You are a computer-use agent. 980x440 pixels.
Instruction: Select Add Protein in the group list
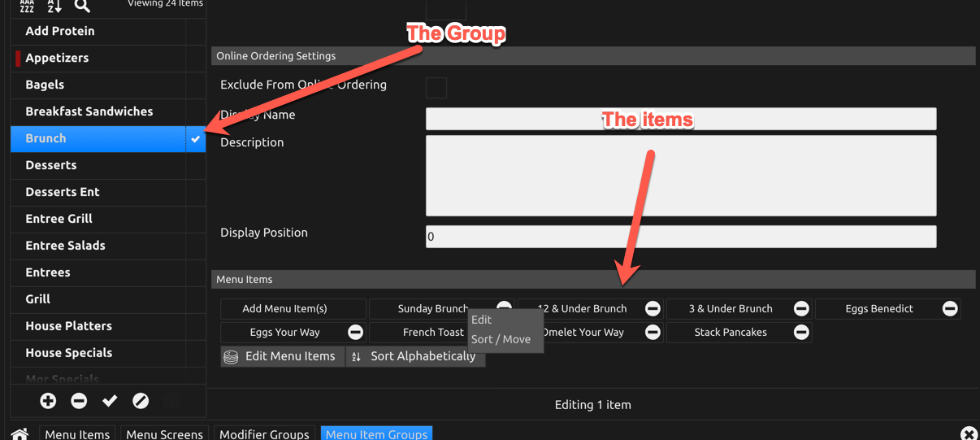[x=98, y=31]
